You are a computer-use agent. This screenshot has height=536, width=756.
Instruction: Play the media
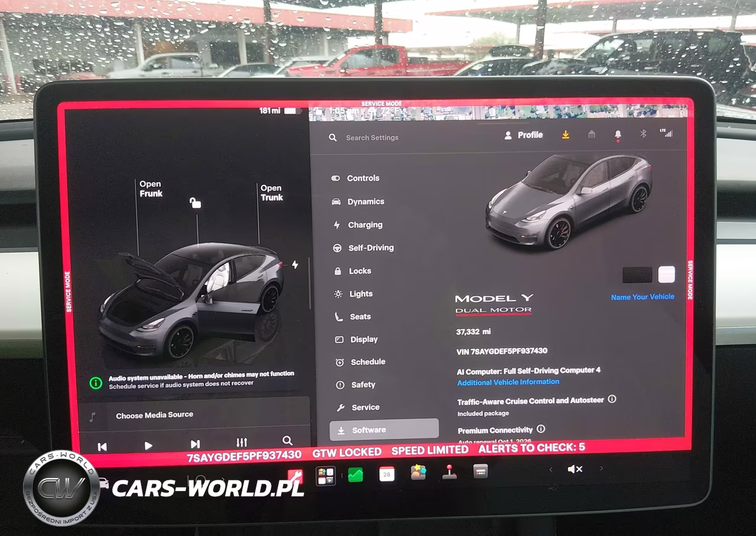pos(148,446)
